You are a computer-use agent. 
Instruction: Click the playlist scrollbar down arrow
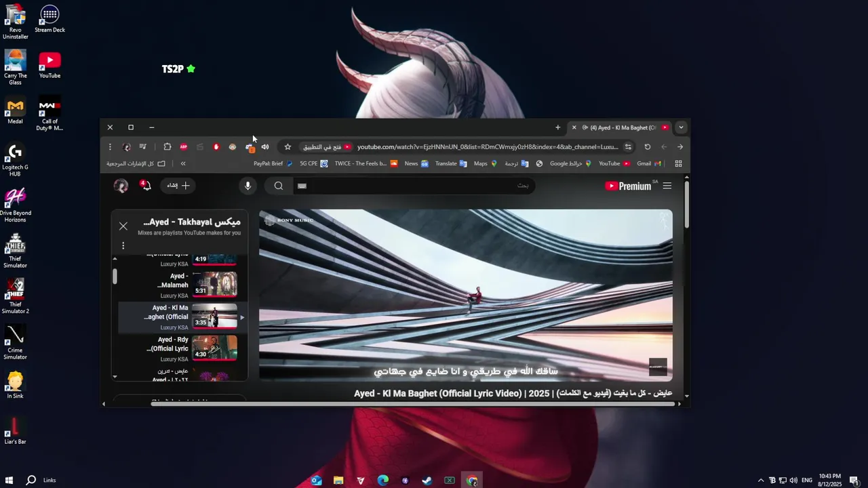point(115,376)
